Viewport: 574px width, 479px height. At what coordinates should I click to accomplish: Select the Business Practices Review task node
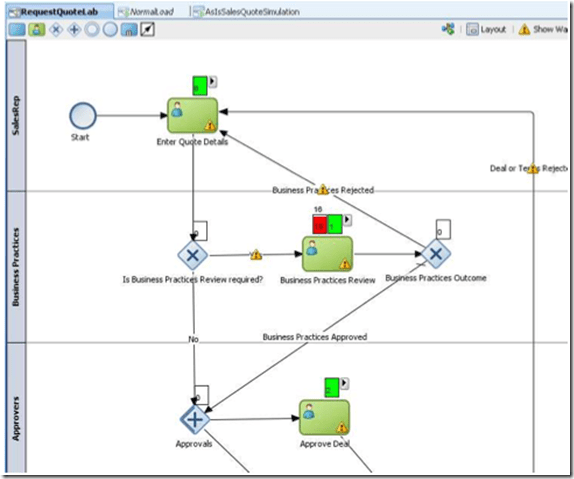point(328,254)
